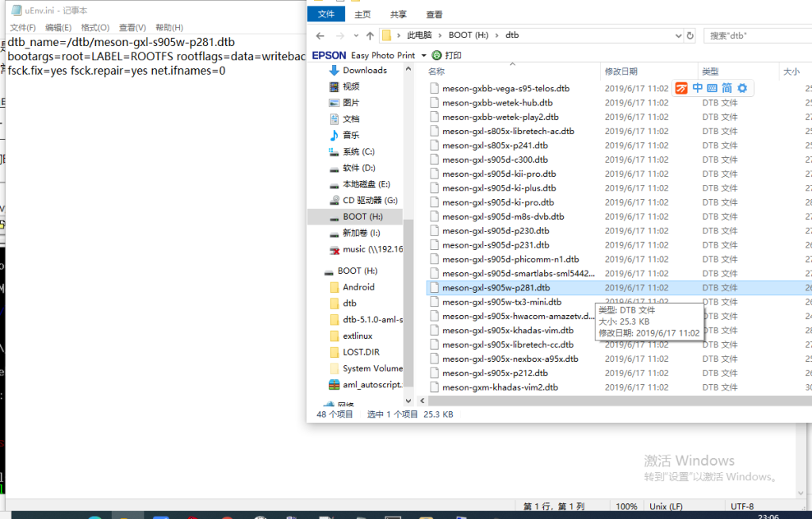Open the Easy Photo Print dropdown
Viewport: 812px width, 519px height.
point(423,56)
